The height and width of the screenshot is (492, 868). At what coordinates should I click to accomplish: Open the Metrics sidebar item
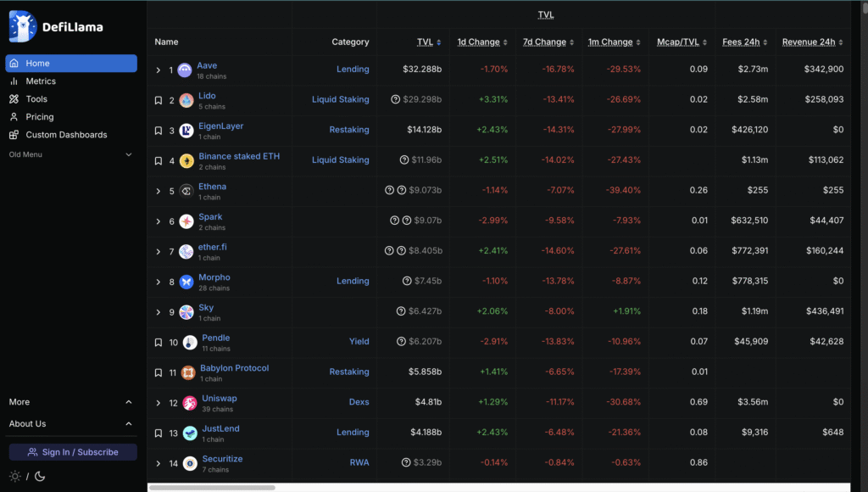point(41,81)
